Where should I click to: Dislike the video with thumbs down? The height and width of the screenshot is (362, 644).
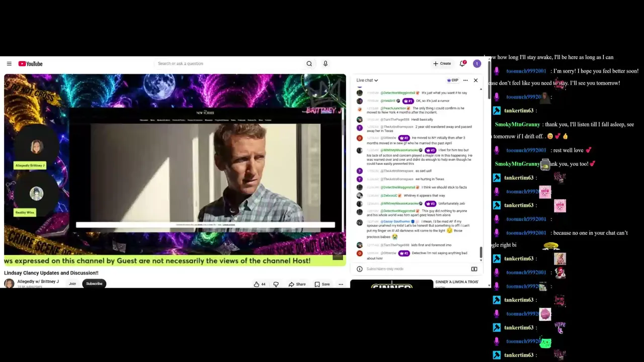(276, 284)
